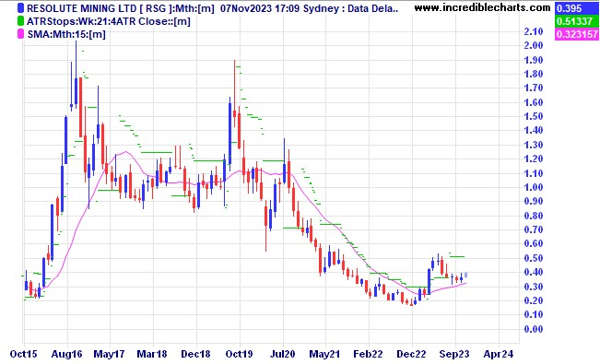Viewport: 600px width, 364px height.
Task: Click the Oct15 date axis label
Action: 24,354
